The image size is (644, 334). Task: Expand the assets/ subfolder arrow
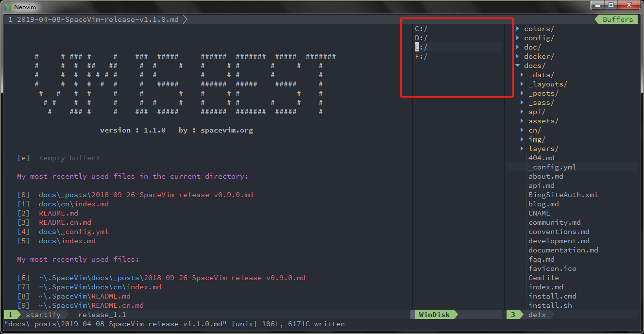pyautogui.click(x=522, y=121)
